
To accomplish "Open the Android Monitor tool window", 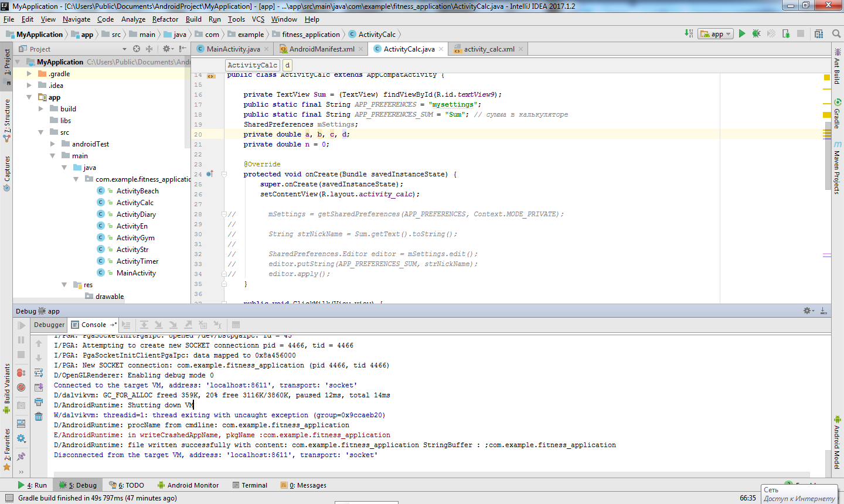I will click(188, 485).
